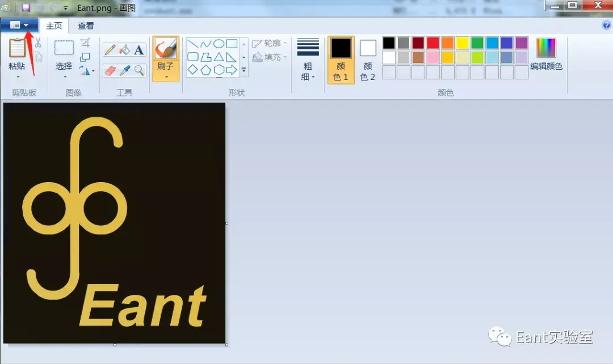Pick the black color swatch
The height and width of the screenshot is (364, 613).
click(x=389, y=43)
